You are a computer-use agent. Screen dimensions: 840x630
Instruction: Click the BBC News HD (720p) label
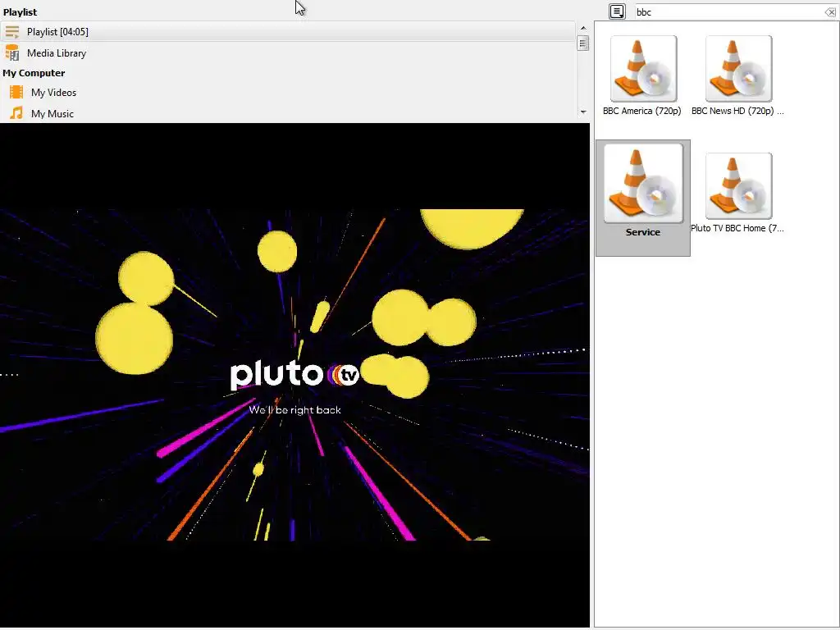737,111
